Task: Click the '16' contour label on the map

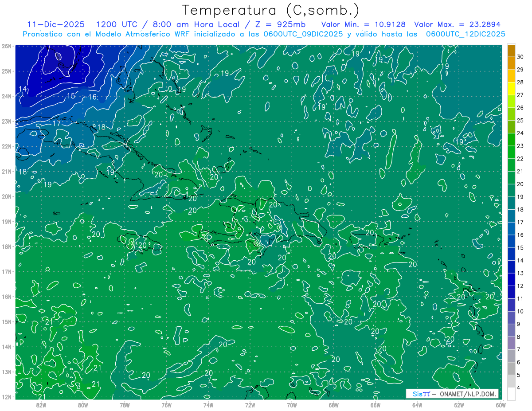Action: pyautogui.click(x=92, y=97)
